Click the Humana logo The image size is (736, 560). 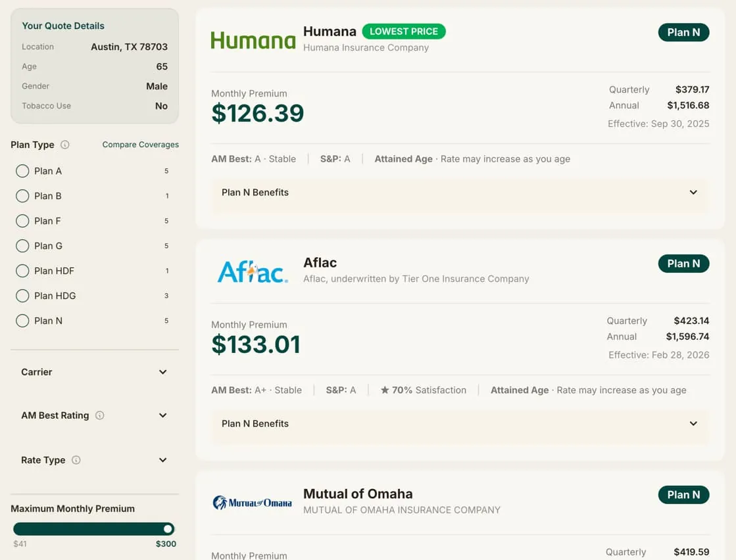[x=253, y=40]
